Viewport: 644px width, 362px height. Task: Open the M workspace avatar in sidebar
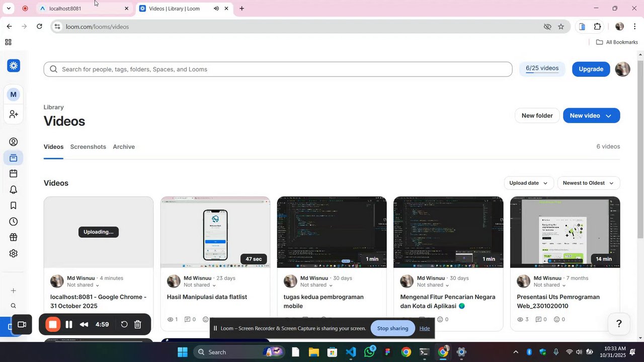click(x=14, y=94)
